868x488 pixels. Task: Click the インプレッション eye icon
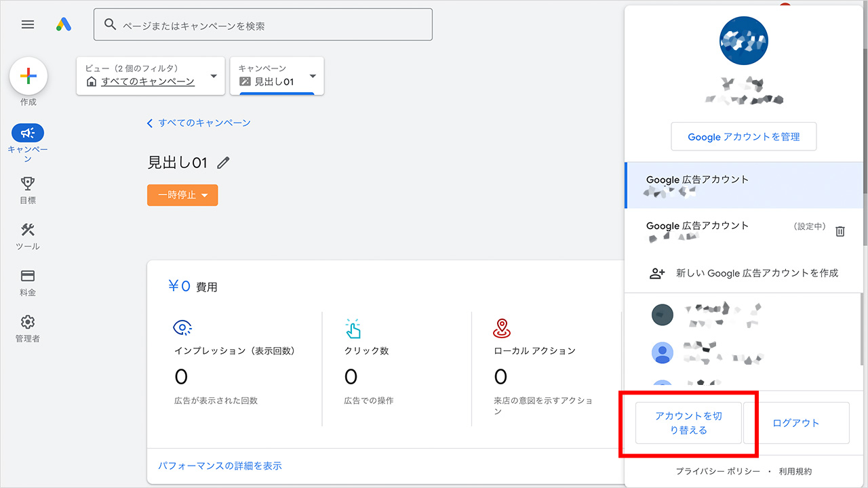tap(182, 328)
